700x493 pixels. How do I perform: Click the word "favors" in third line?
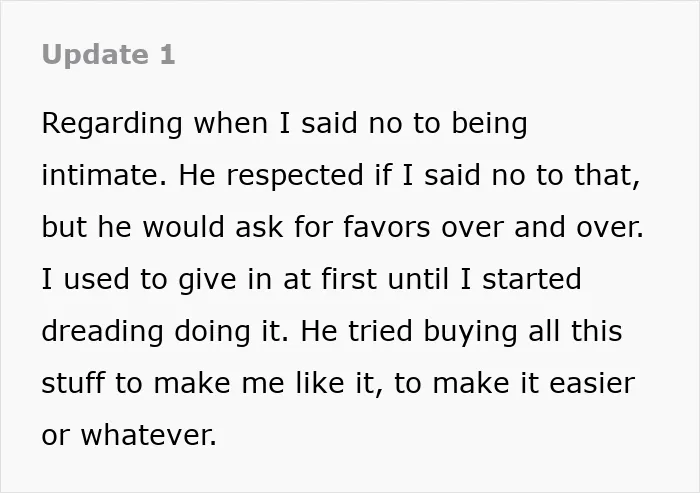[x=387, y=227]
